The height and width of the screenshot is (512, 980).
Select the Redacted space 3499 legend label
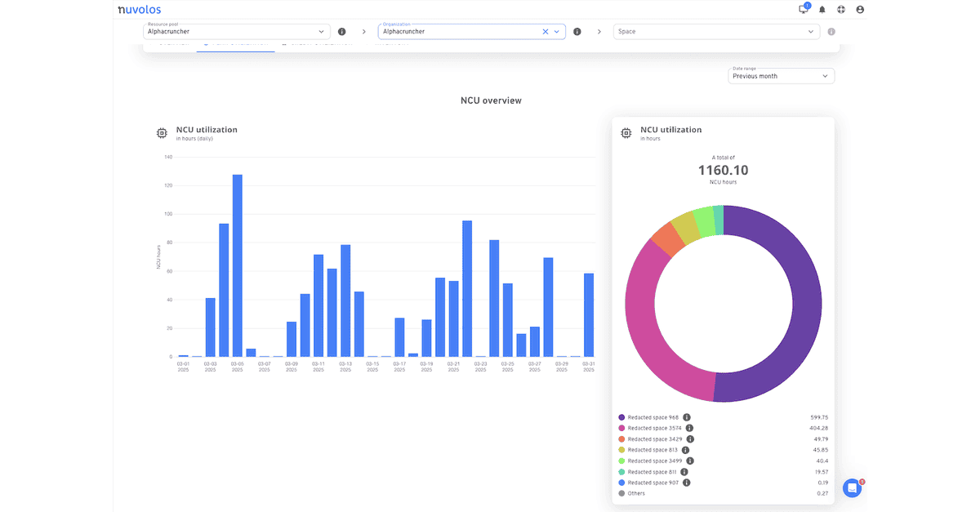pos(655,461)
